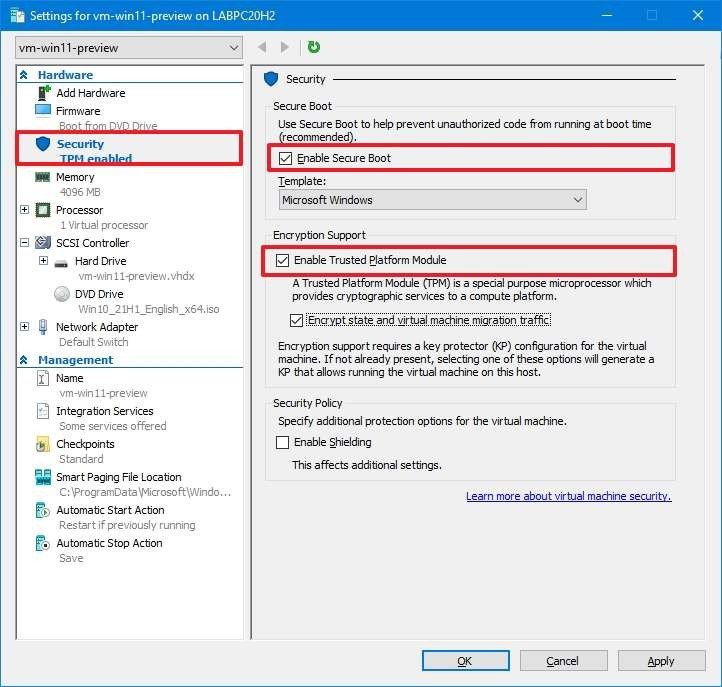Expand the Processor tree node
Screen dimensions: 722x687
(x=24, y=210)
